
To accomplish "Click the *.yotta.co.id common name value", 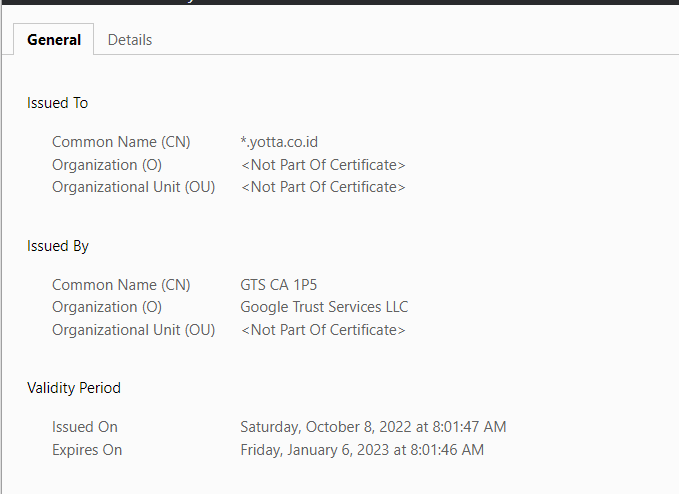I will [279, 142].
